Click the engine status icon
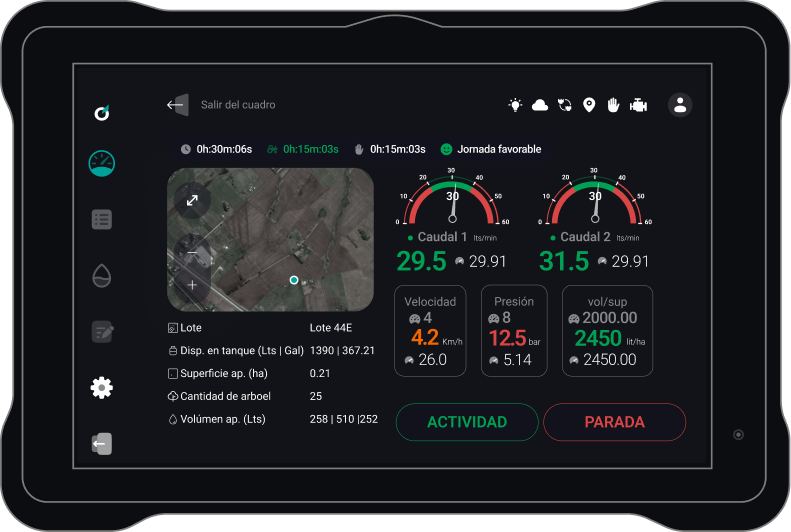 tap(638, 105)
